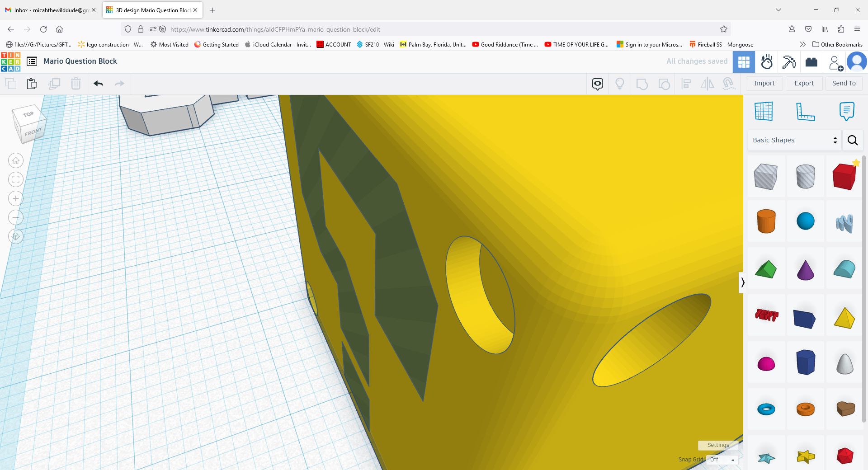
Task: Click the shape search magnifier icon
Action: pyautogui.click(x=853, y=140)
